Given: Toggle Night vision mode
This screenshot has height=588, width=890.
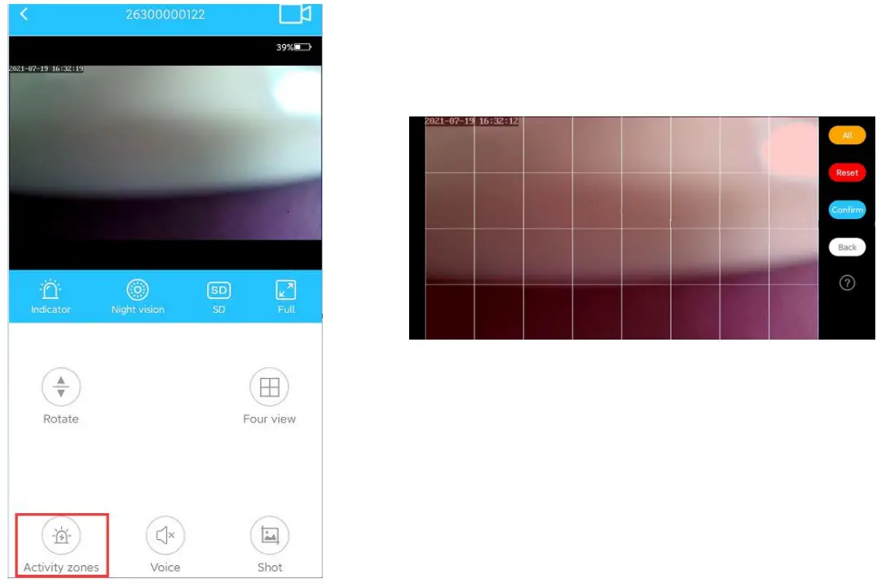Looking at the screenshot, I should (138, 296).
